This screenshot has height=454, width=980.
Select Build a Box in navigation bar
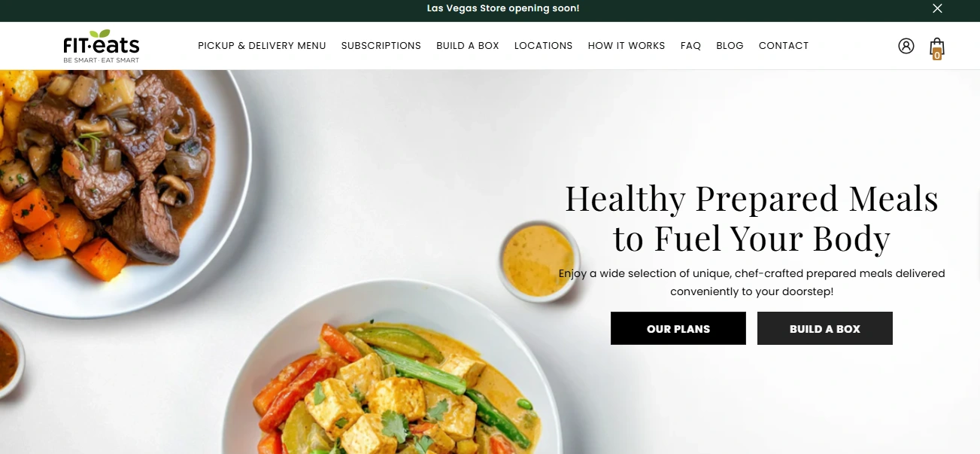coord(468,46)
